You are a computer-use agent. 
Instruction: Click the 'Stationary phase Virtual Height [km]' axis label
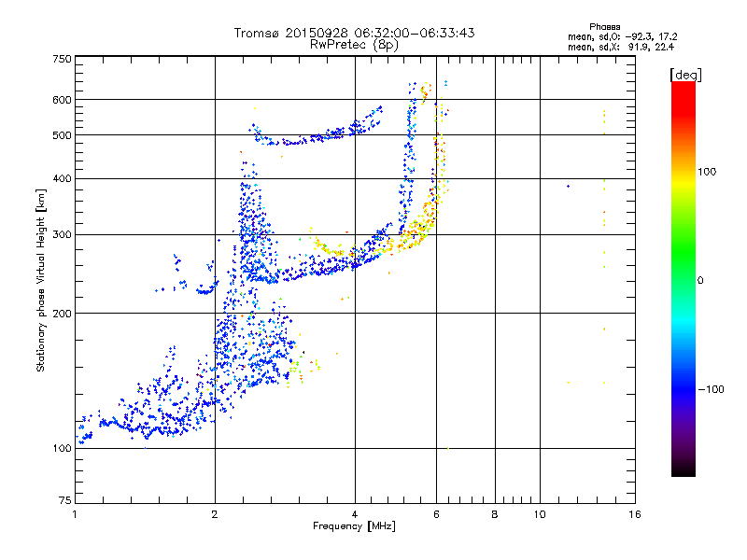click(x=41, y=280)
